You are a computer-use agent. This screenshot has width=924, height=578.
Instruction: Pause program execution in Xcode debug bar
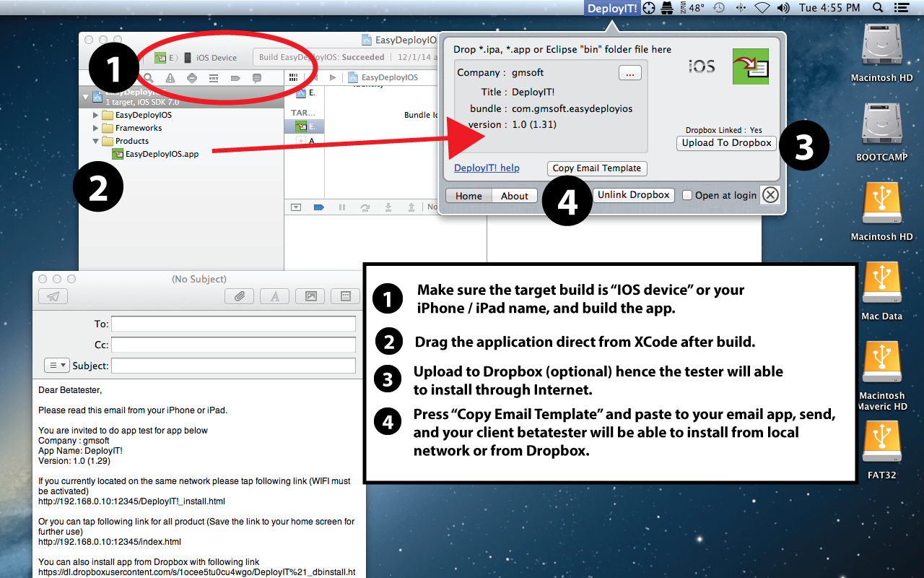click(x=341, y=207)
